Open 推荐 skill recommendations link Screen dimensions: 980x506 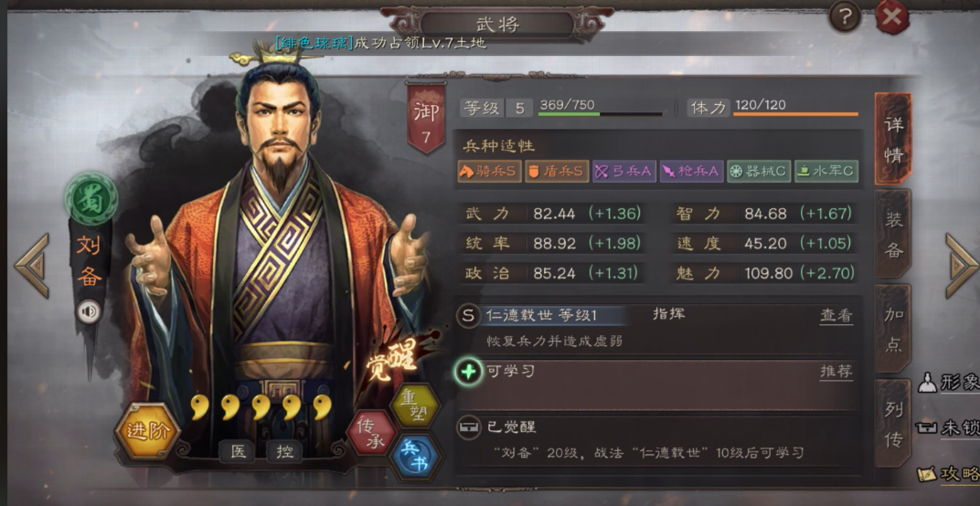[836, 372]
